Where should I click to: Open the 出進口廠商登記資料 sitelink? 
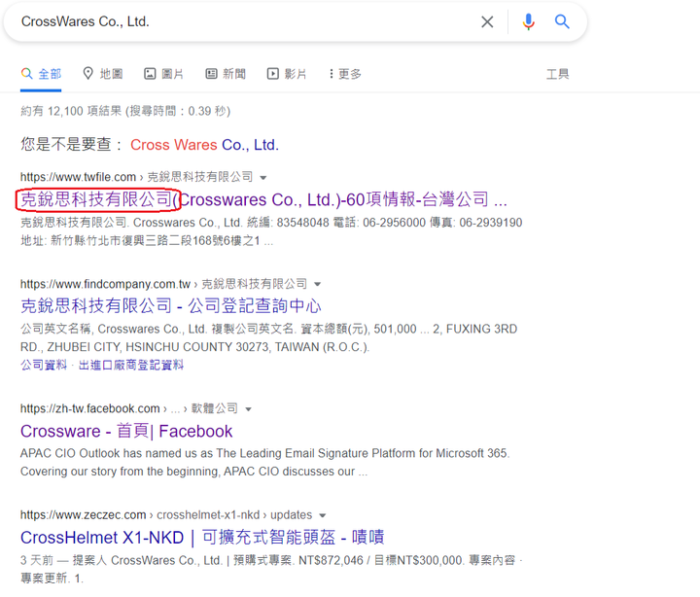pos(131,365)
